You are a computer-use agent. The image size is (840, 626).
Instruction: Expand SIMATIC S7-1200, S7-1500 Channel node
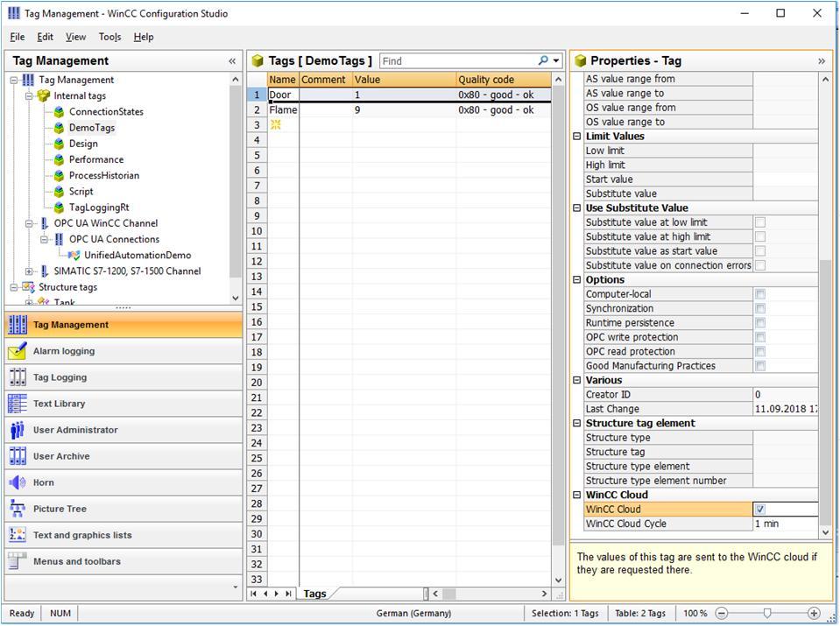click(x=29, y=271)
